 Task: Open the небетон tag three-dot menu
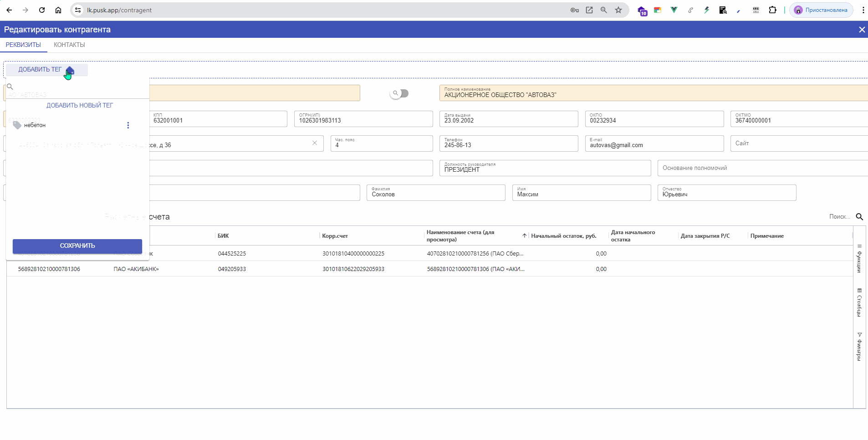click(128, 125)
